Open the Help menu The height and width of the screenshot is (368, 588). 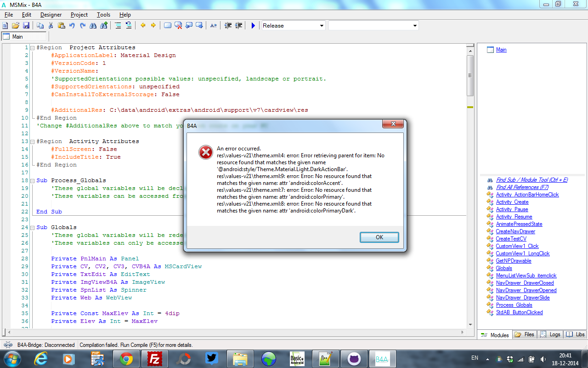tap(125, 15)
